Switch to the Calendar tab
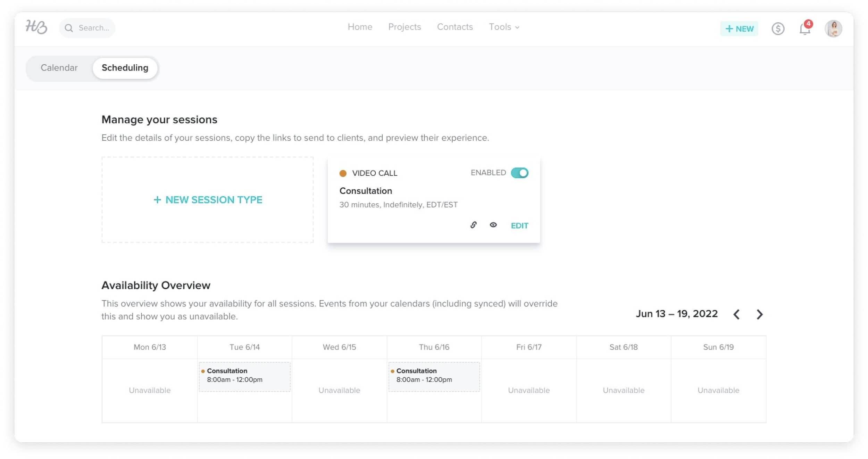 (59, 68)
